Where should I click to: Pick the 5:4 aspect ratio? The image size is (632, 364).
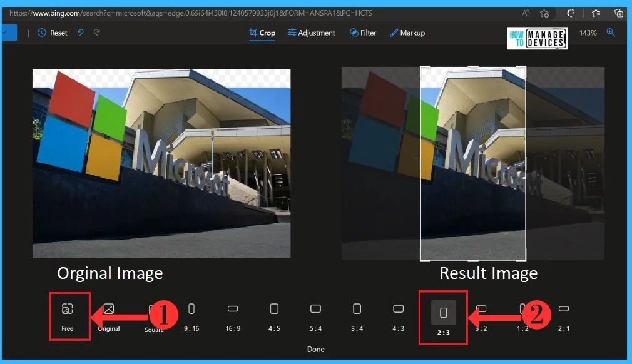click(315, 317)
